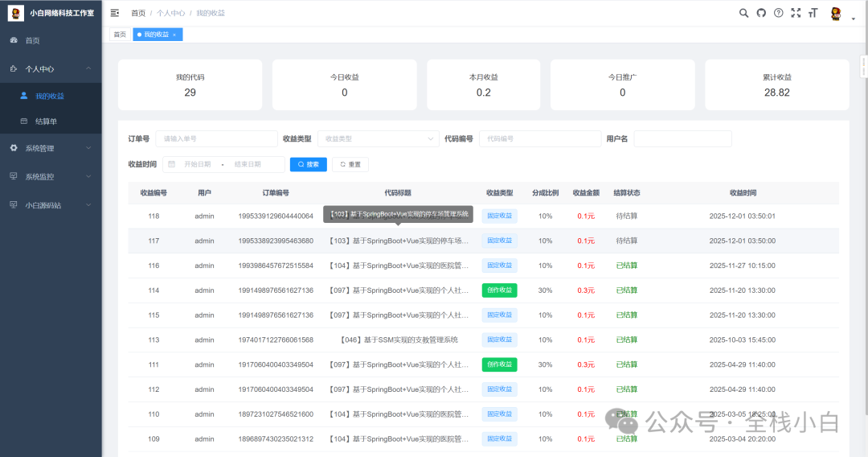The image size is (868, 457).
Task: Click the help question mark icon
Action: [x=778, y=13]
